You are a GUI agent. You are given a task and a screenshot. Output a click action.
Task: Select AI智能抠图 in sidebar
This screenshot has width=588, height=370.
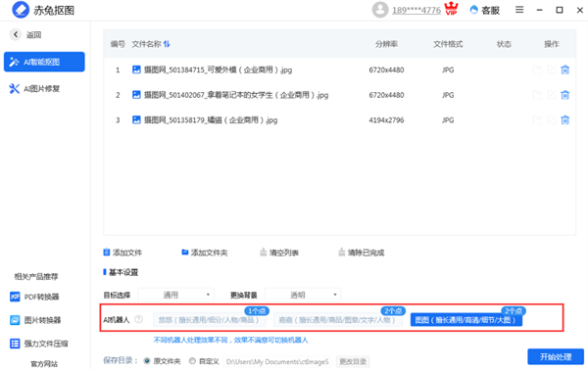tap(44, 62)
